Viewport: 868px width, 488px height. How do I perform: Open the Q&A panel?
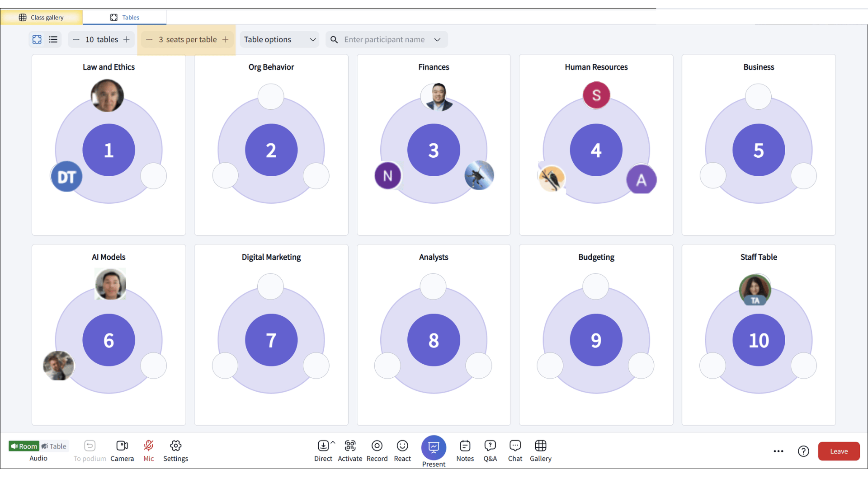coord(490,451)
